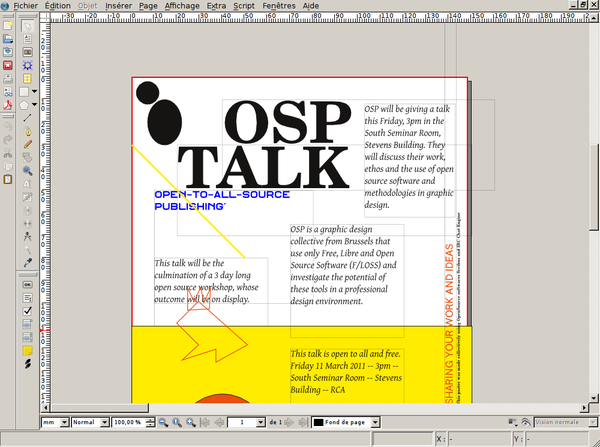Save the current document
The image size is (600, 447).
click(8, 52)
